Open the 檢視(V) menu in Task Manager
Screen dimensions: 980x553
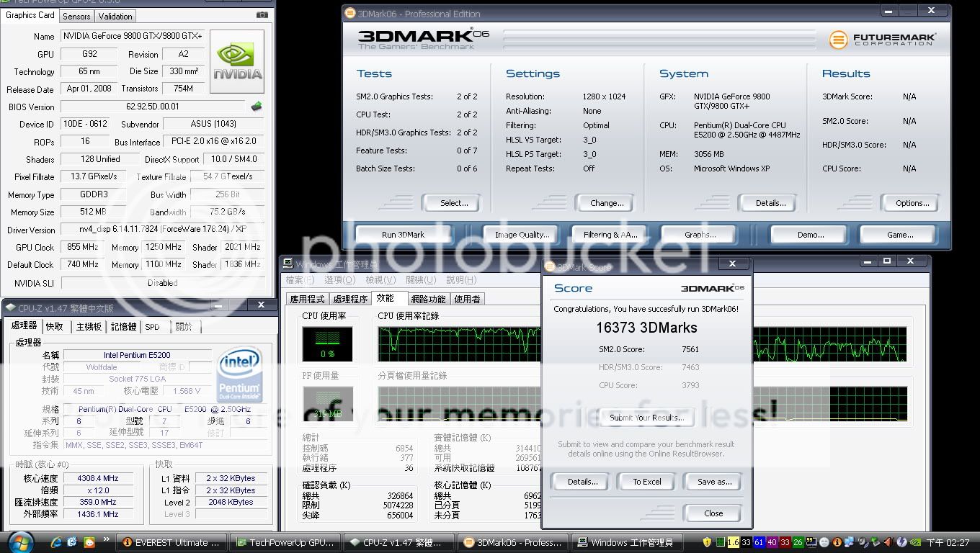coord(380,279)
